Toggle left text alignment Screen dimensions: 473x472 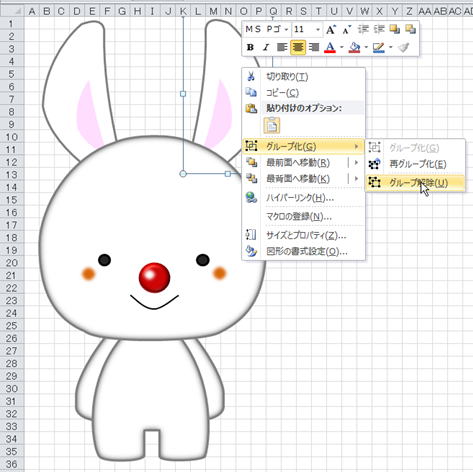tap(282, 48)
